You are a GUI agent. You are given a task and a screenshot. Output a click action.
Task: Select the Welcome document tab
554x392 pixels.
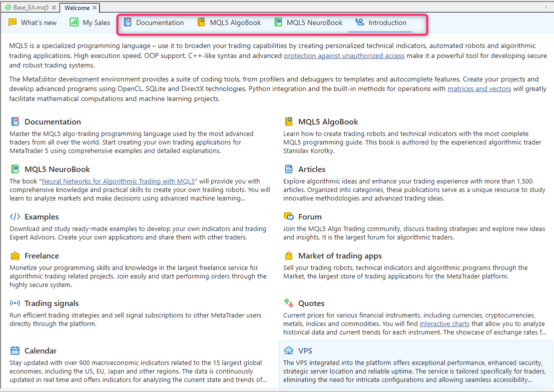tap(77, 8)
